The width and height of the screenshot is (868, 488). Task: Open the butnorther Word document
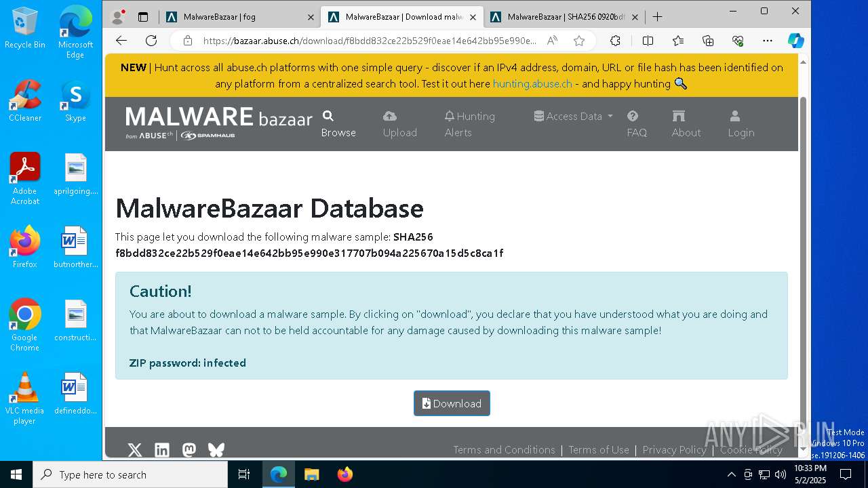pyautogui.click(x=75, y=247)
